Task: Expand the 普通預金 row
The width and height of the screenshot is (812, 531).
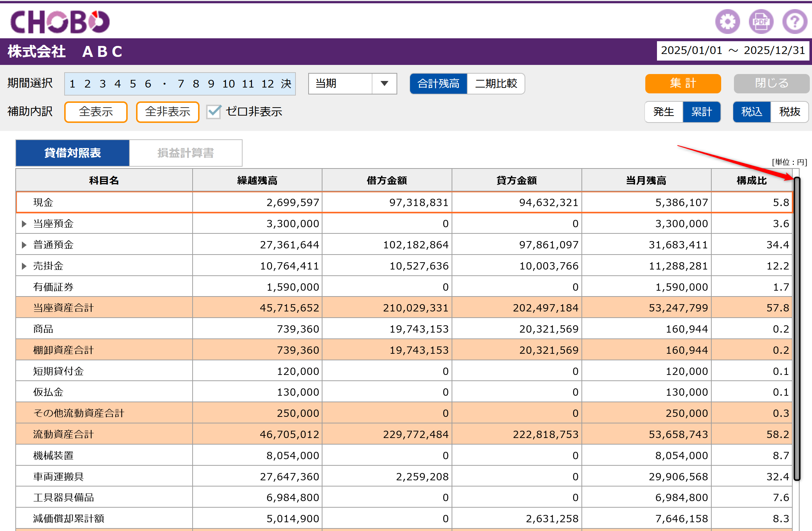Action: coord(24,245)
